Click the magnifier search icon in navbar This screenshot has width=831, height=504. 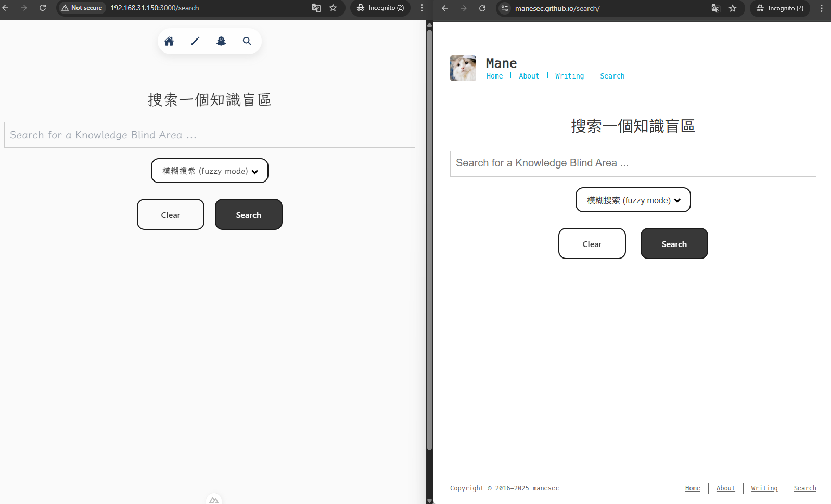pyautogui.click(x=247, y=41)
